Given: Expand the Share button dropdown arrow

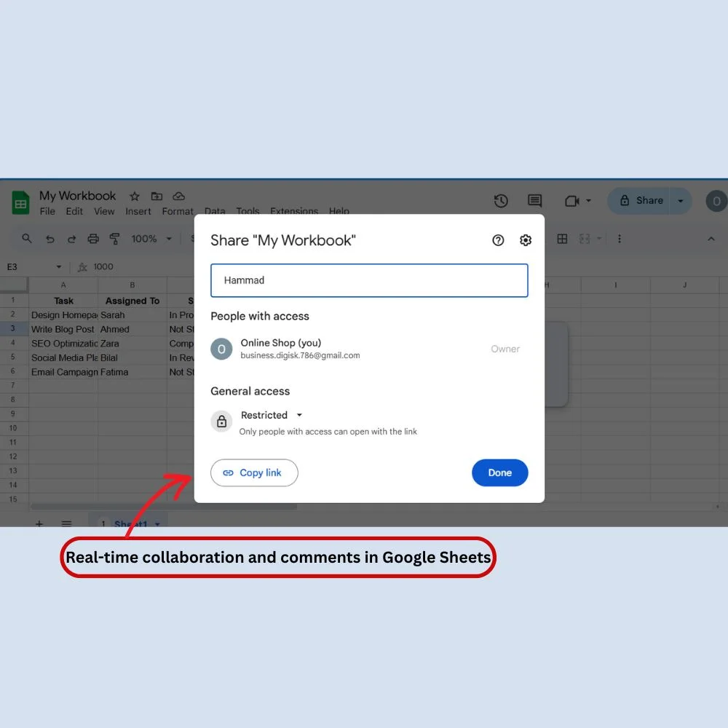Looking at the screenshot, I should click(x=680, y=201).
